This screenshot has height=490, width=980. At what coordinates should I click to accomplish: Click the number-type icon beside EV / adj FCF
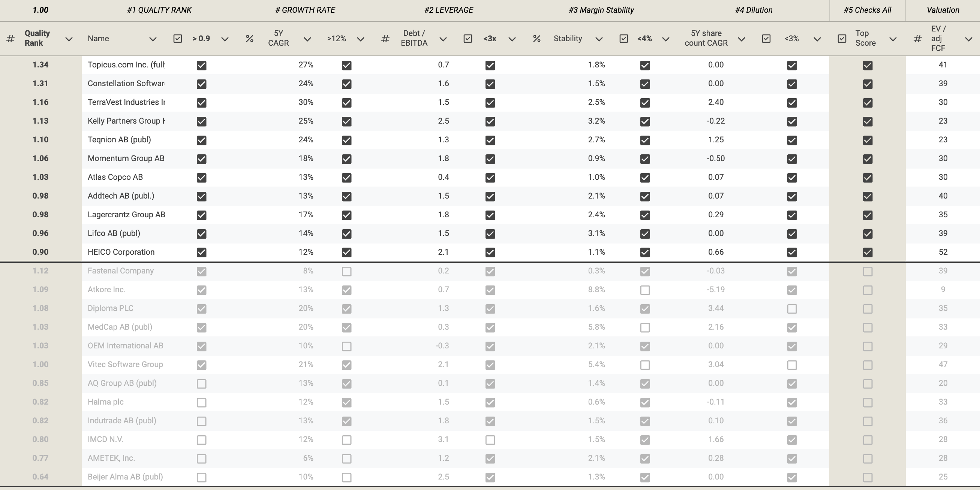click(x=918, y=39)
